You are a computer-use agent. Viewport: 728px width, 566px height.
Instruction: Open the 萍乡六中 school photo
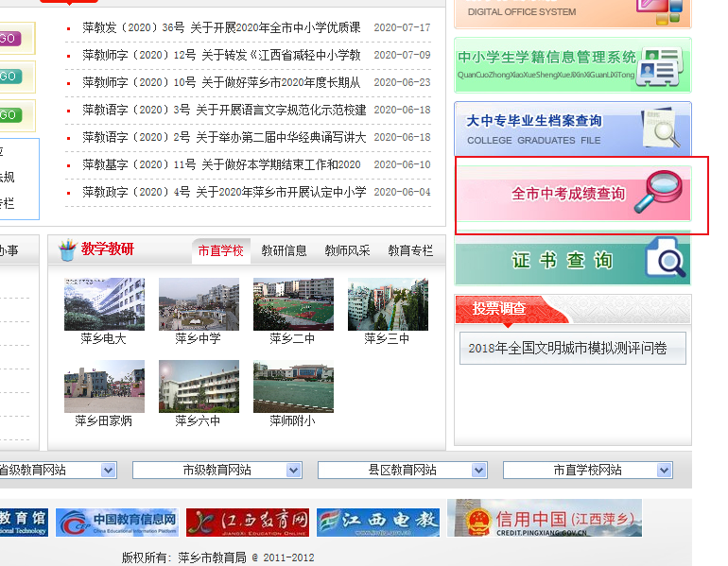coord(199,386)
